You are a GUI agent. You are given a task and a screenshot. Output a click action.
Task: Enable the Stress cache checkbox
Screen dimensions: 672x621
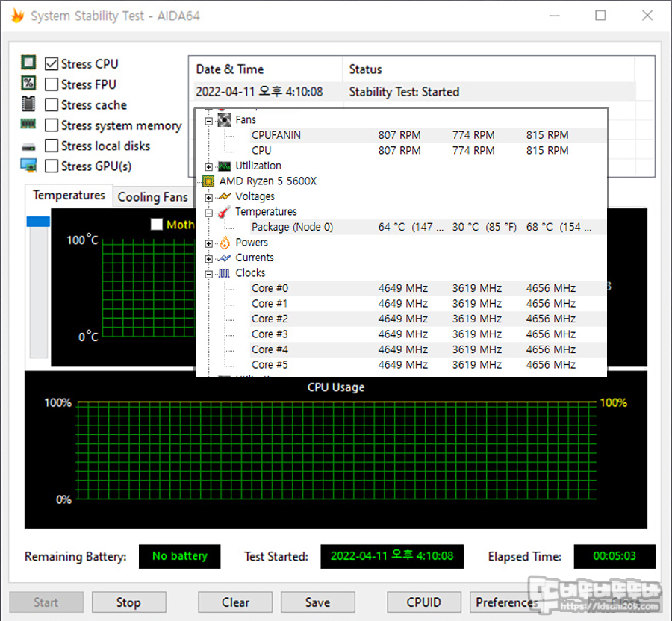(x=52, y=105)
